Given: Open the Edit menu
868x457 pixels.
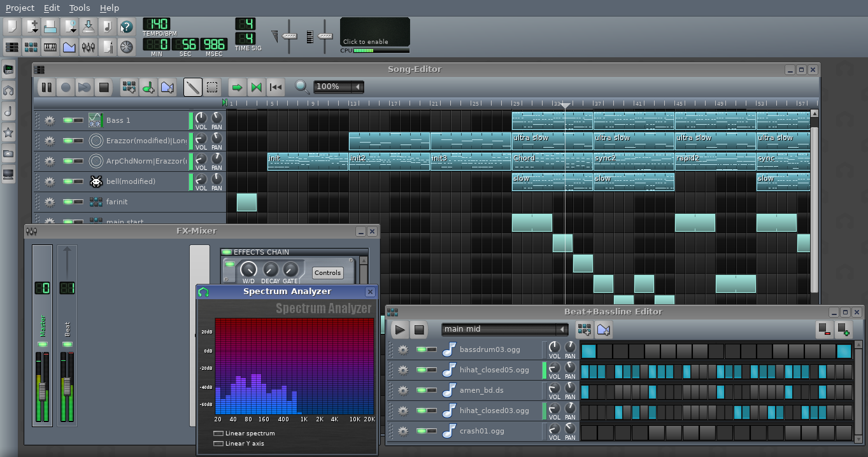Looking at the screenshot, I should 52,8.
